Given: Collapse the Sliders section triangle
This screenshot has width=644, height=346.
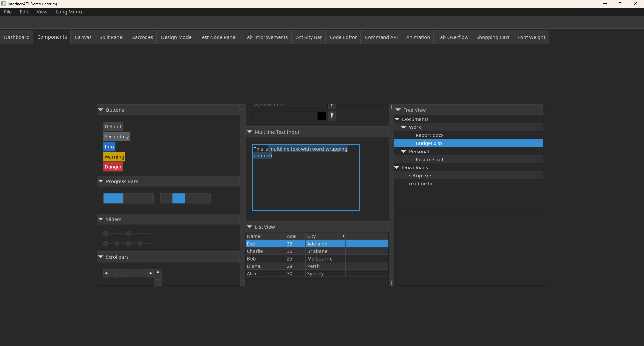Looking at the screenshot, I should 101,219.
